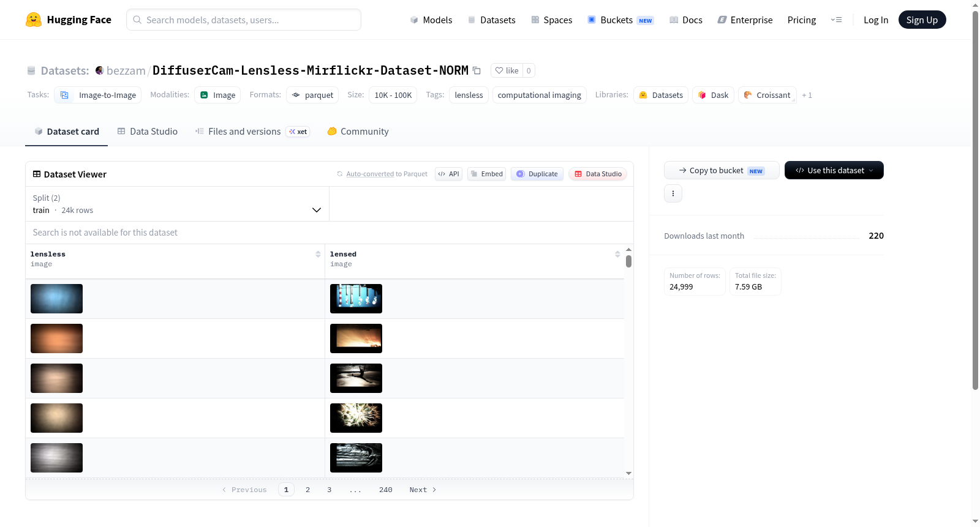
Task: Go to page 2 of viewer
Action: [x=307, y=490]
